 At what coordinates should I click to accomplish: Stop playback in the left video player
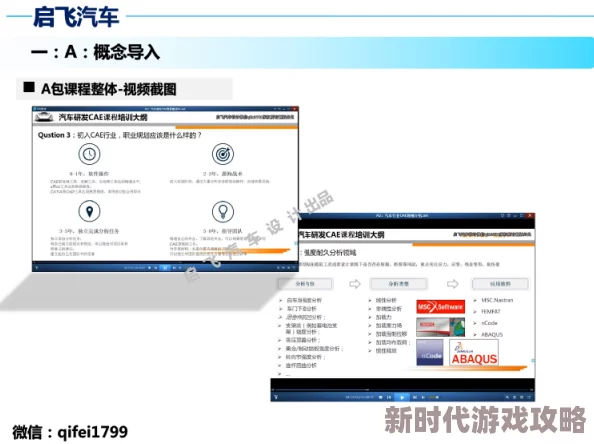tap(150, 267)
